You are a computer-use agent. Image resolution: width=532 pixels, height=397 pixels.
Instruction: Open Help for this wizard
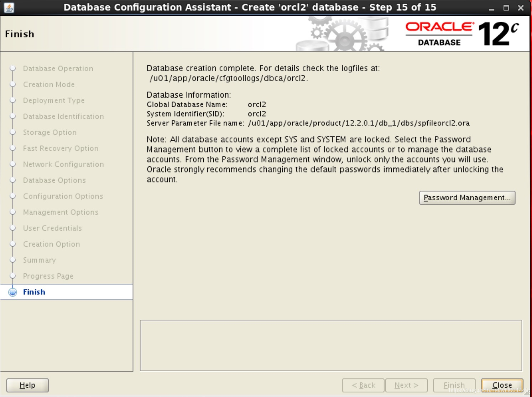27,385
